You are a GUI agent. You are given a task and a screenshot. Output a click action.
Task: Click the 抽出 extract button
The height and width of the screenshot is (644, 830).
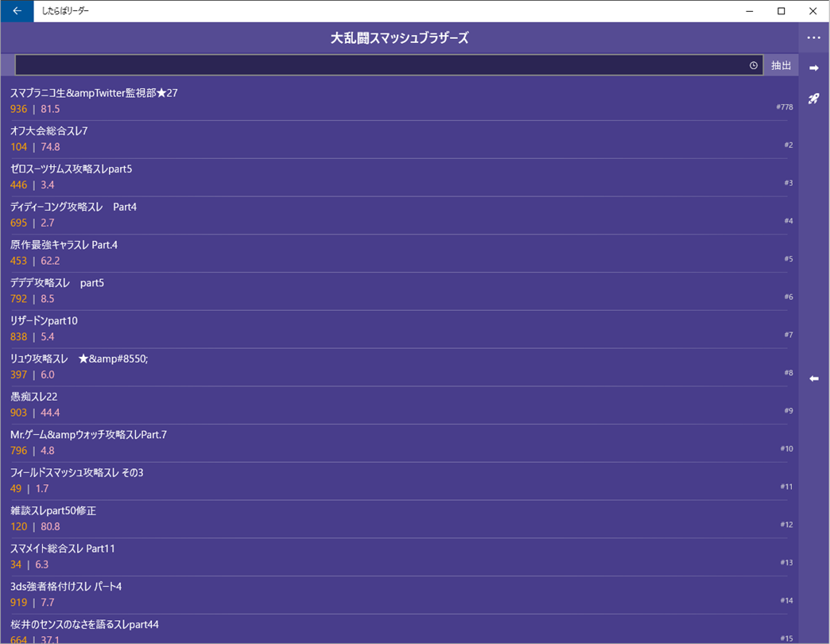[x=781, y=65]
